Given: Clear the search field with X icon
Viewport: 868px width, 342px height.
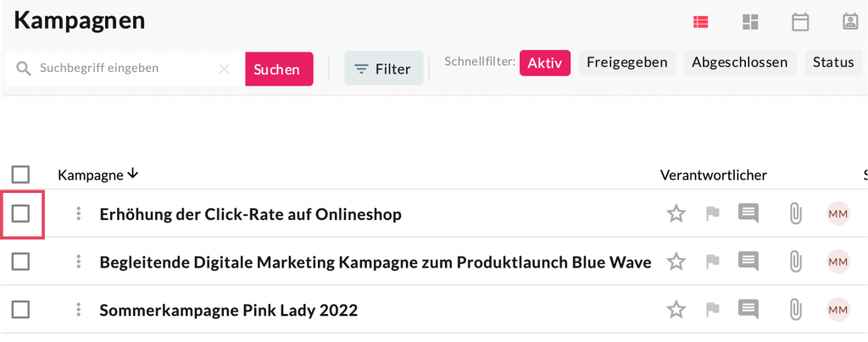Looking at the screenshot, I should pyautogui.click(x=225, y=69).
